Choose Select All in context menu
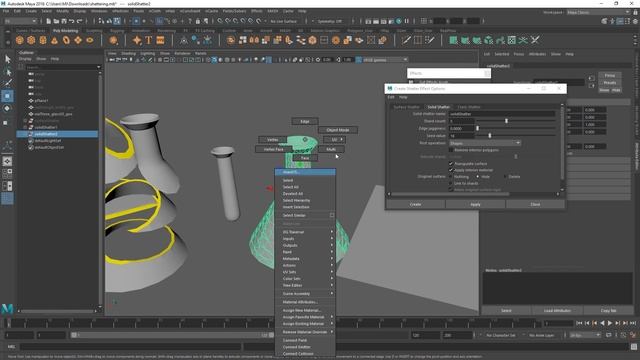The height and width of the screenshot is (360, 640). point(305,187)
